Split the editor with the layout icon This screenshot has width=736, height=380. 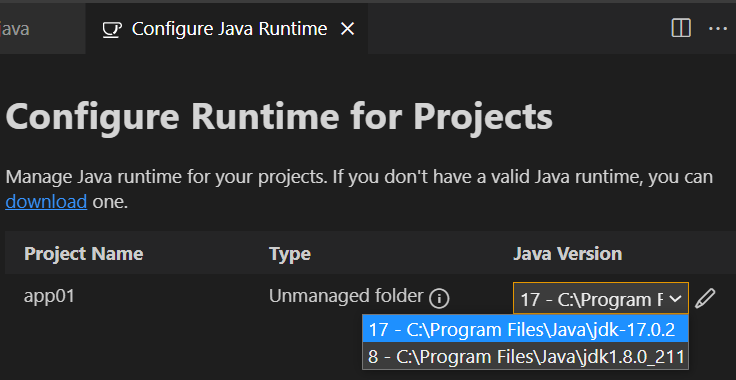(681, 28)
